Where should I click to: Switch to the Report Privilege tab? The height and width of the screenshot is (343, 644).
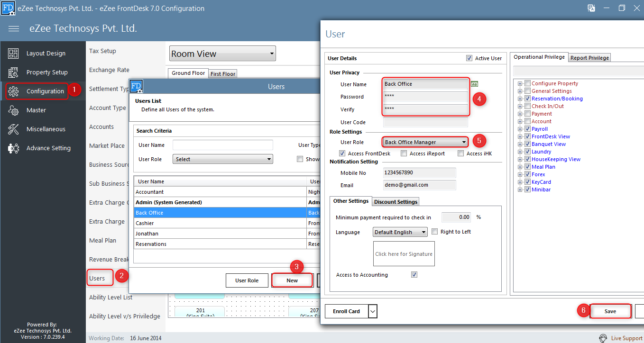[589, 58]
